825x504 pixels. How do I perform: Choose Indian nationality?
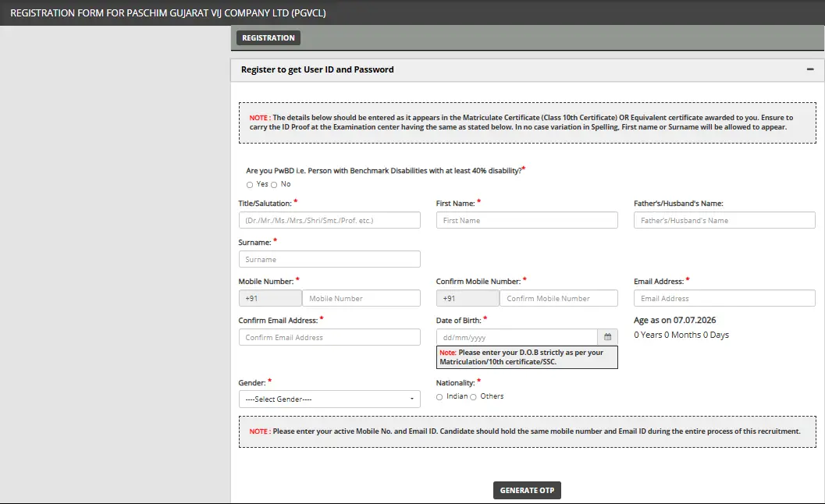pos(439,396)
